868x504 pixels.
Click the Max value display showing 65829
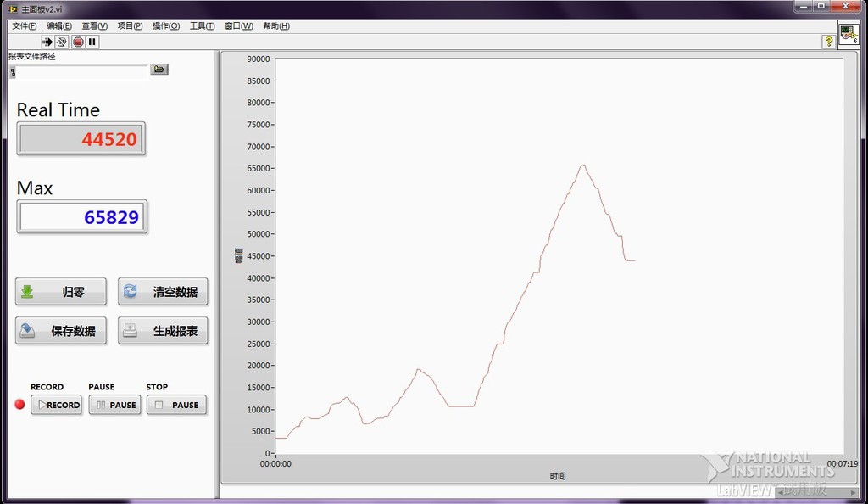click(x=82, y=217)
